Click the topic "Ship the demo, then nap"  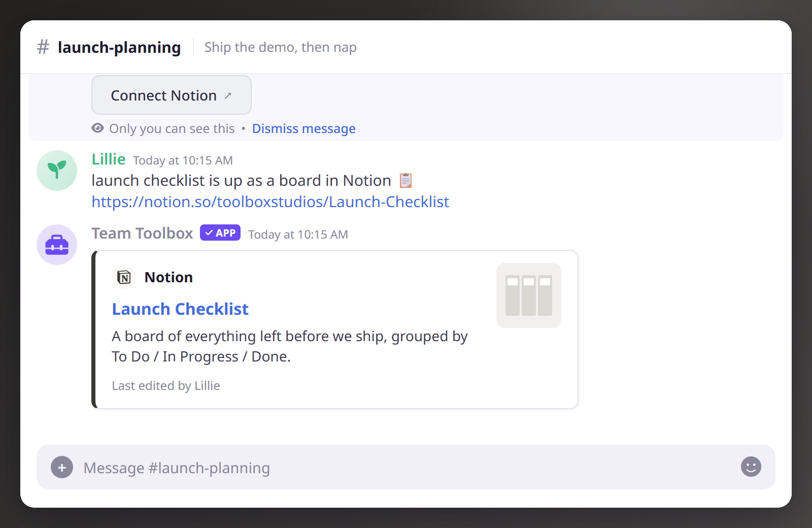[281, 47]
